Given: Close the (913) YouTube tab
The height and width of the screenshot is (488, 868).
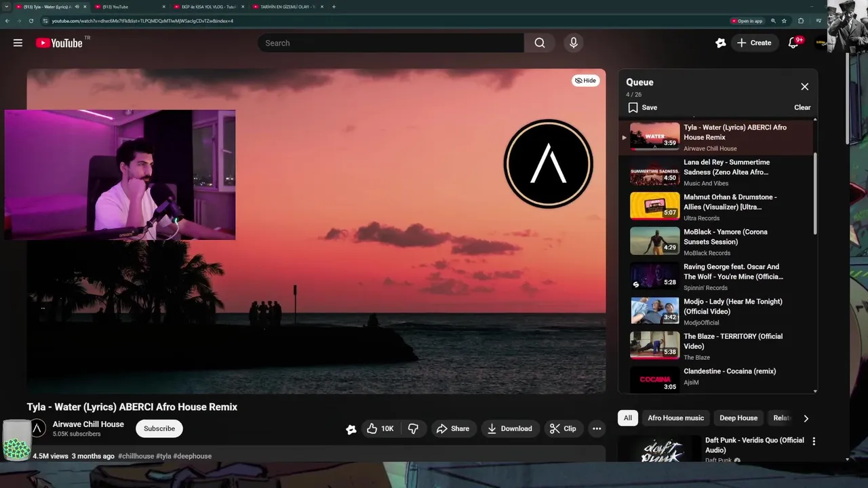Looking at the screenshot, I should pos(164,7).
